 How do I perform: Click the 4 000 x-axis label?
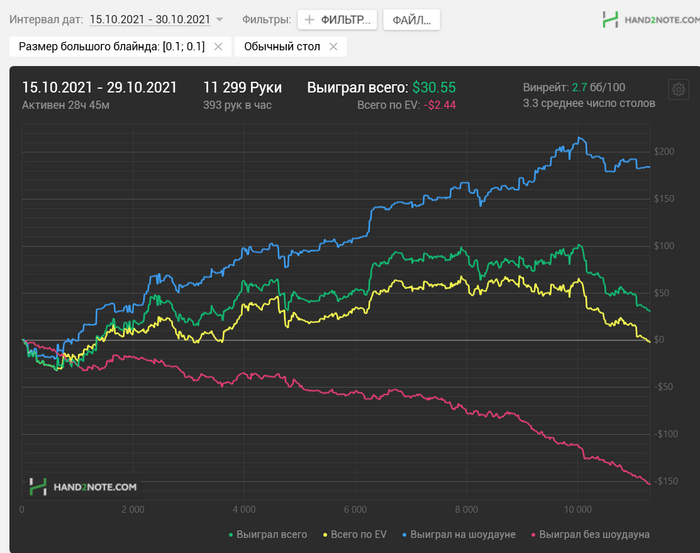244,509
